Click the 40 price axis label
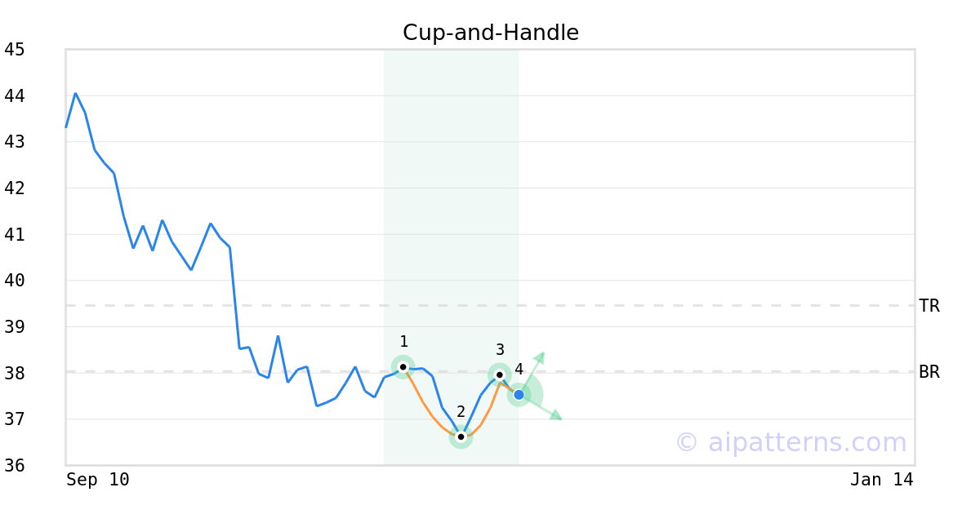980x514 pixels. pyautogui.click(x=15, y=281)
